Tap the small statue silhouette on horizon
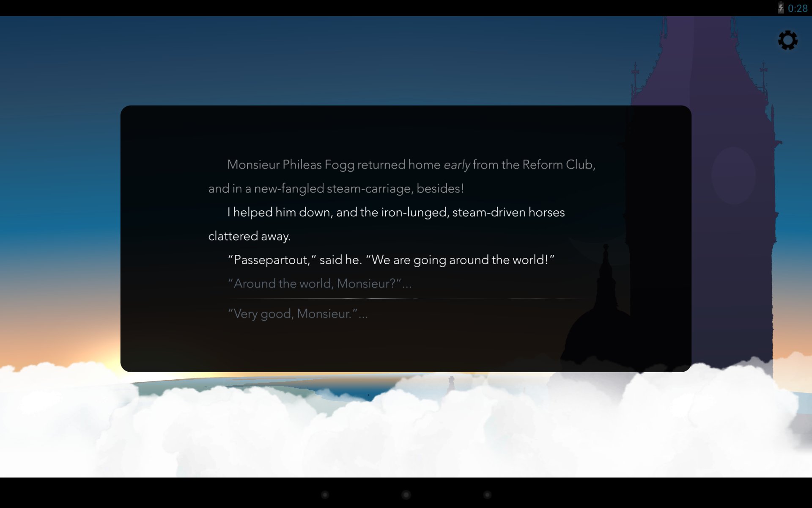Viewport: 812px width, 508px height. (451, 383)
